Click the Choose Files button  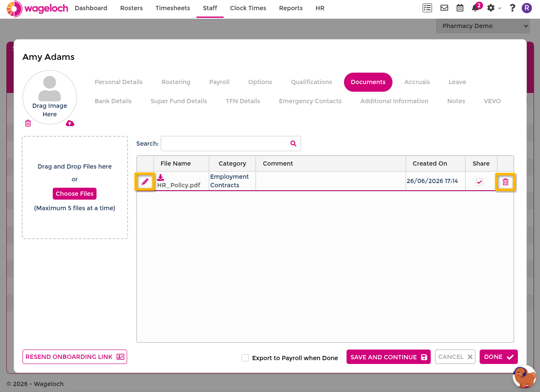click(74, 194)
